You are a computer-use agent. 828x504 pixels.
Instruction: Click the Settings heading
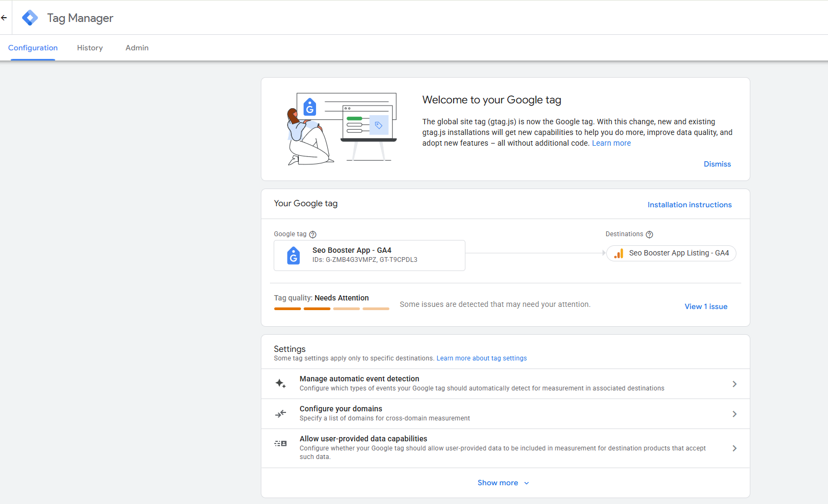pyautogui.click(x=290, y=349)
